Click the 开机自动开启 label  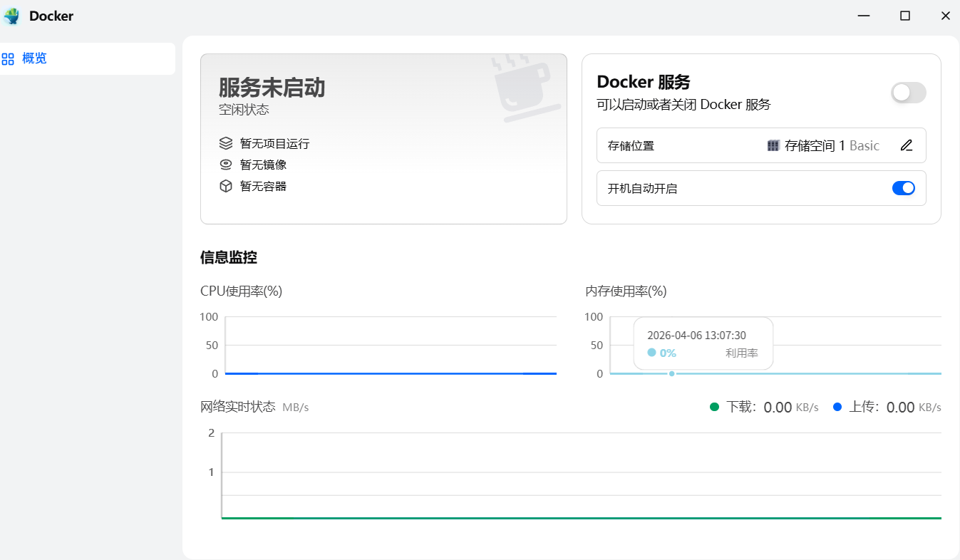642,189
